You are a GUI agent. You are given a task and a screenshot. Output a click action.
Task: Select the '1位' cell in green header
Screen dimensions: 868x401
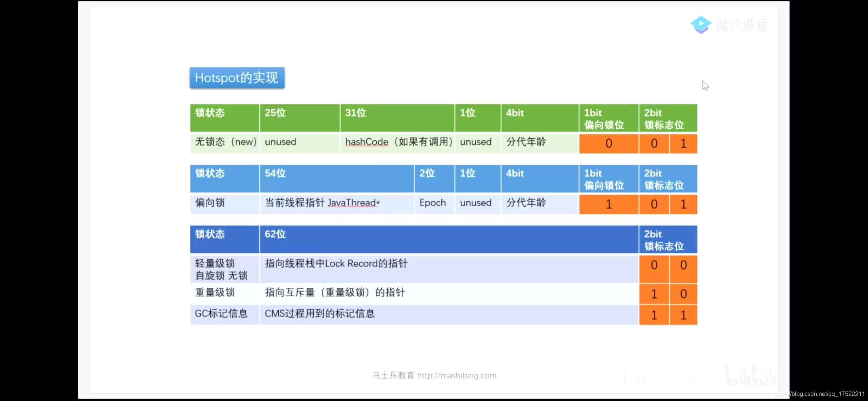point(478,118)
